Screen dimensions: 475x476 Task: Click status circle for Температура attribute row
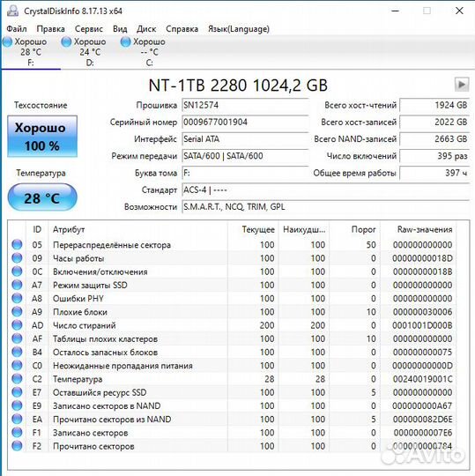coord(17,378)
